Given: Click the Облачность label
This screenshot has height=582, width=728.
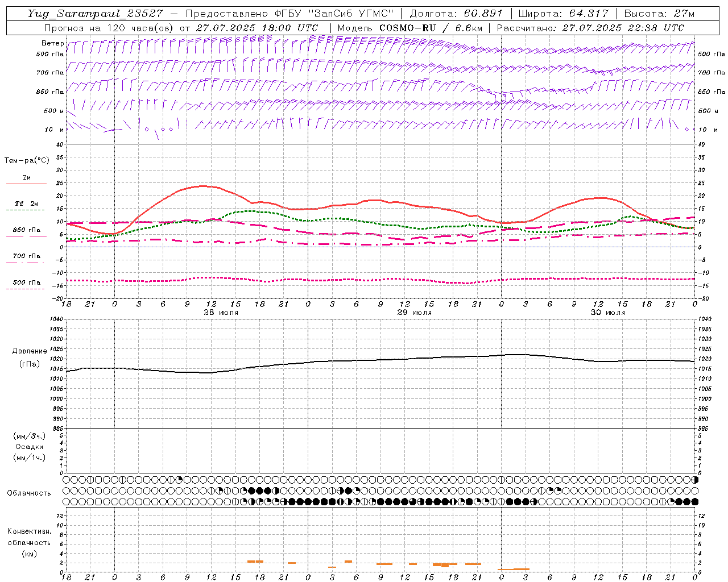Looking at the screenshot, I should click(29, 493).
